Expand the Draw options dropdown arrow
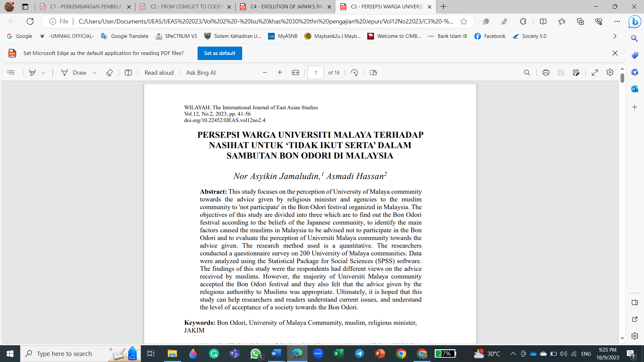Viewport: 644px width, 362px height. coord(95,73)
